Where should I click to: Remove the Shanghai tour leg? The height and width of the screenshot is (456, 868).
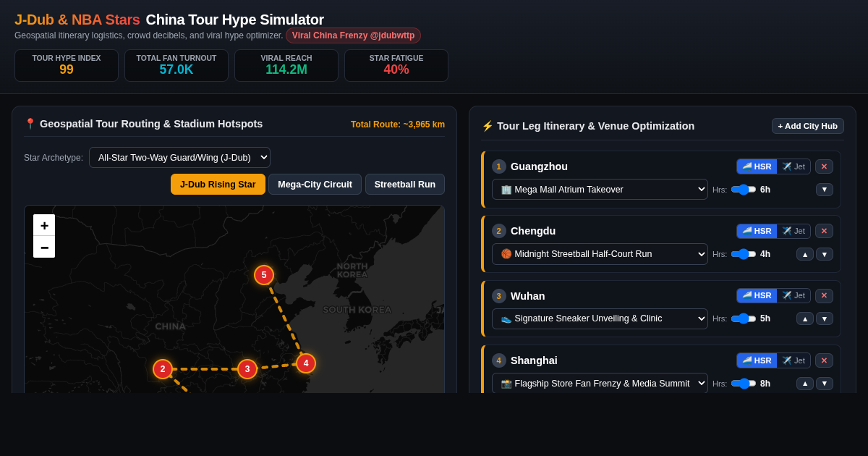coord(824,360)
